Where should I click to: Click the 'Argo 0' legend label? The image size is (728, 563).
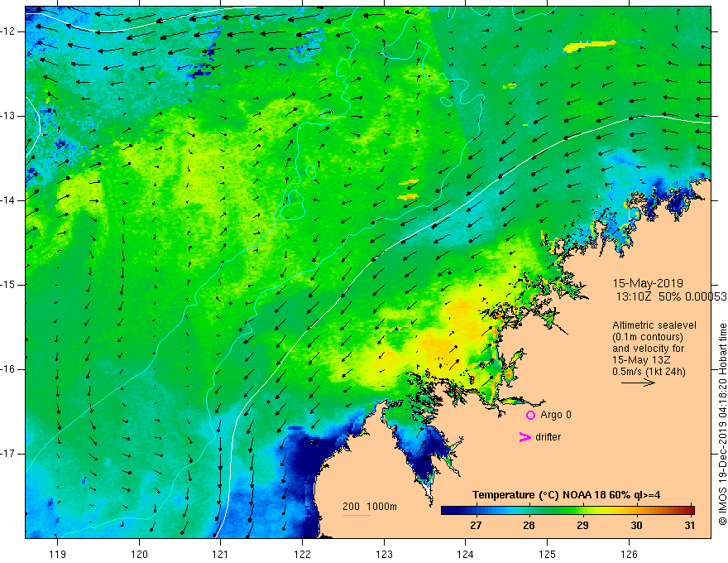coord(556,415)
